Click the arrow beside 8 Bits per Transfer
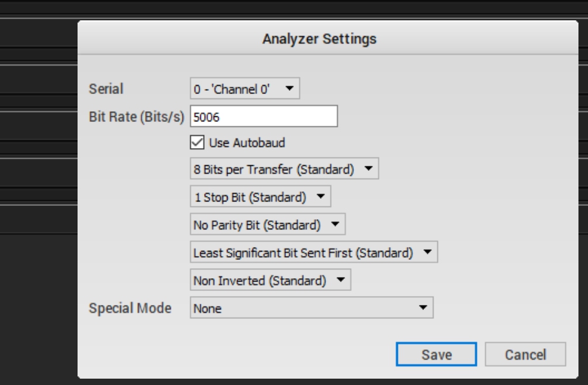This screenshot has width=588, height=385. click(x=368, y=169)
